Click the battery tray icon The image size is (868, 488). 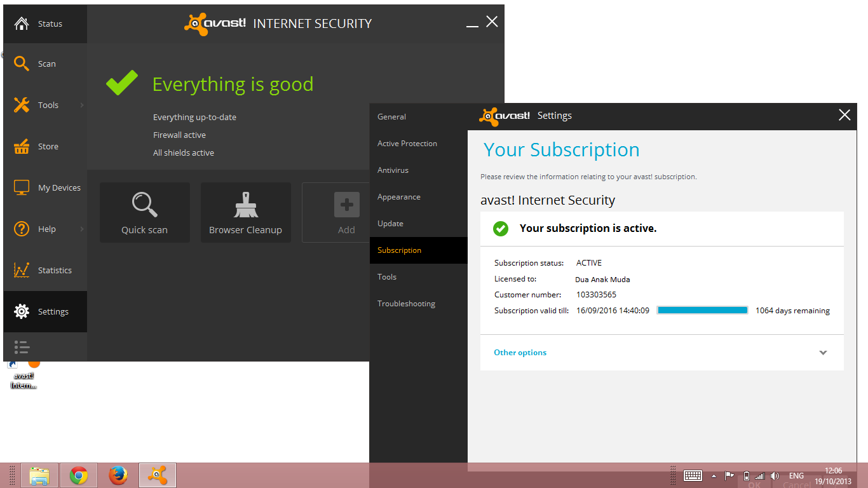tap(746, 476)
